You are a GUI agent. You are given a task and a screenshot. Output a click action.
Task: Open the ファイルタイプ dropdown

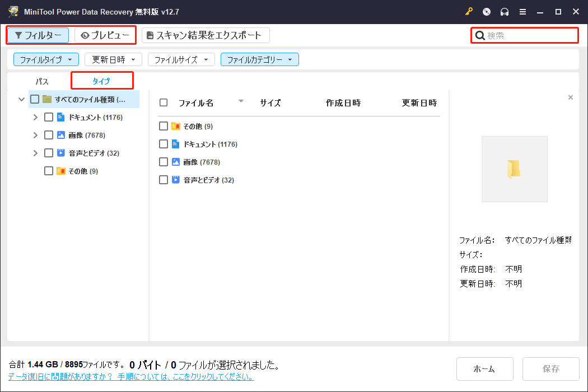coord(46,59)
